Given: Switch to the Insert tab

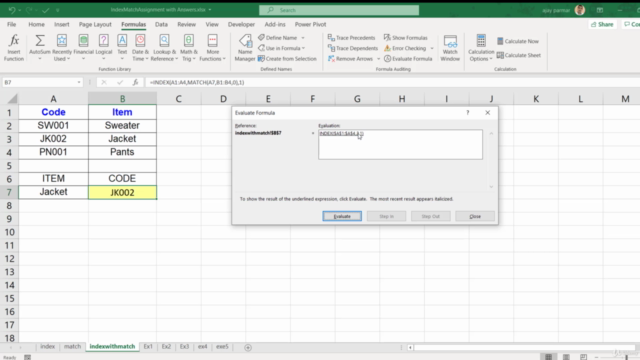Looking at the screenshot, I should 62,24.
